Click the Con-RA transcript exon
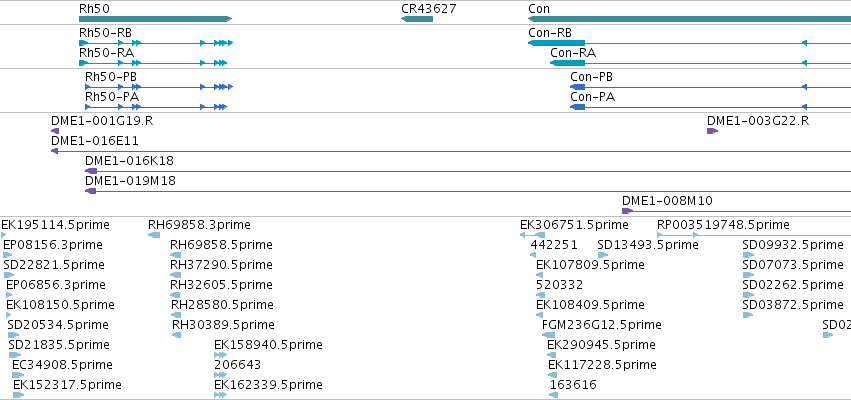Image resolution: width=851 pixels, height=400 pixels. [567, 63]
